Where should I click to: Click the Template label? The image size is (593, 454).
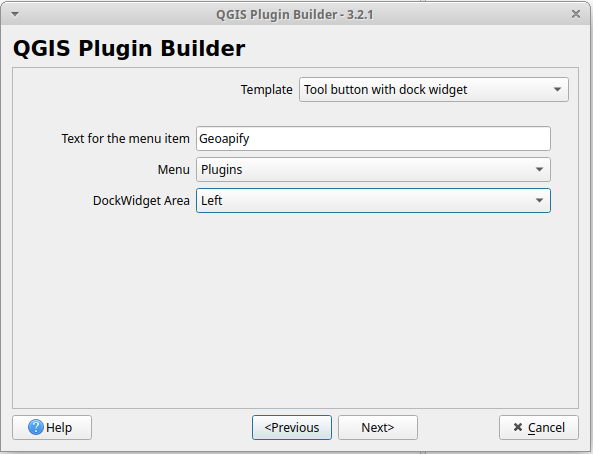(x=267, y=90)
